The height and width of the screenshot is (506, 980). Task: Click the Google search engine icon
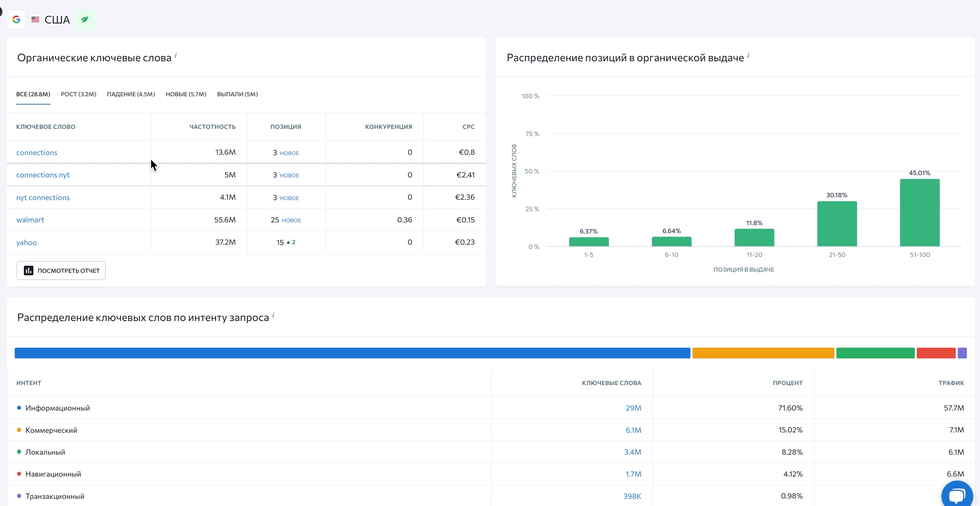16,19
